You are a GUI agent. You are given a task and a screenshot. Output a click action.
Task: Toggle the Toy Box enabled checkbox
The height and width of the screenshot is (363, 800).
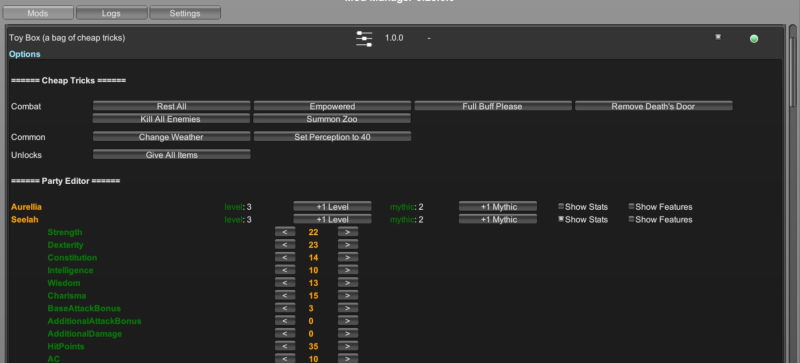click(x=718, y=37)
